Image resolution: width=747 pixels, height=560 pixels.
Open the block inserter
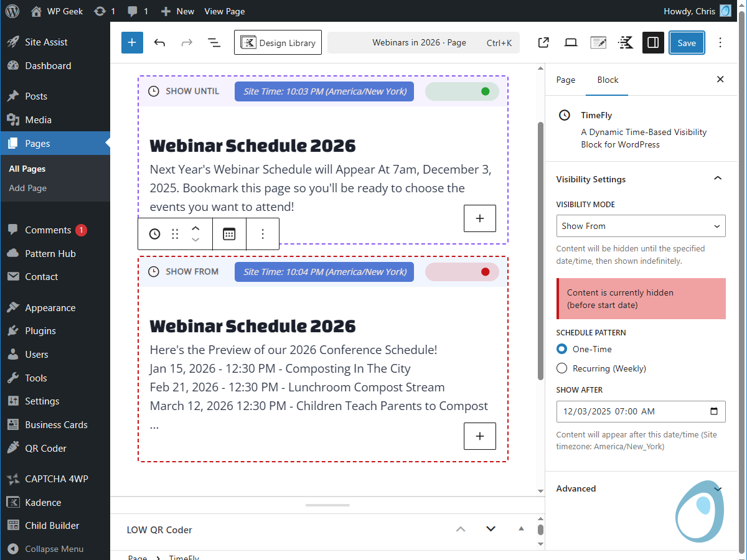[x=131, y=42]
